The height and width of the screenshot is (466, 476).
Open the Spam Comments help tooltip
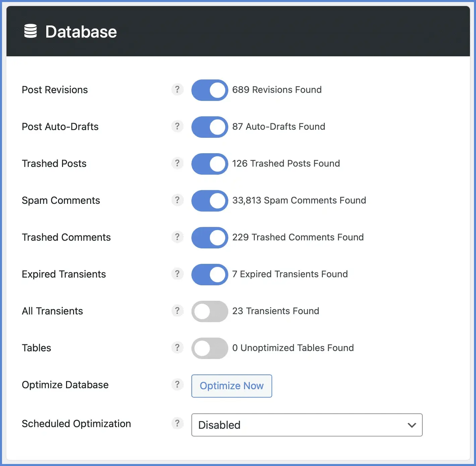tap(177, 200)
